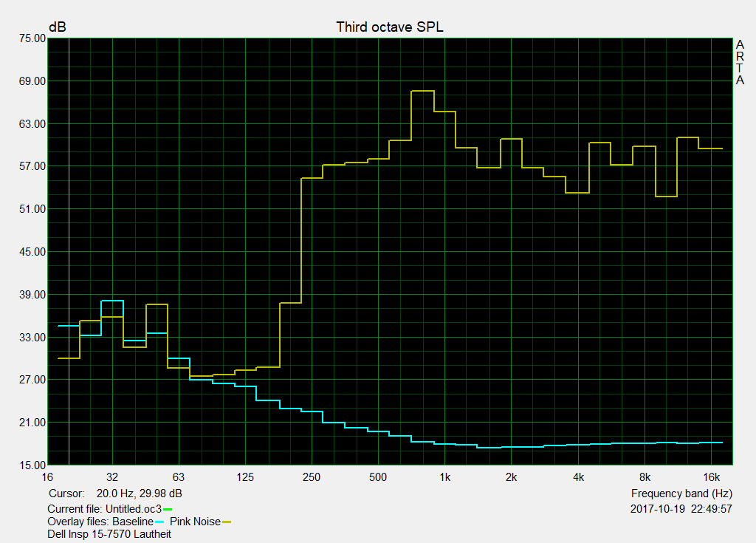Click the 63 Hz frequency axis label
756x543 pixels.
pyautogui.click(x=179, y=477)
